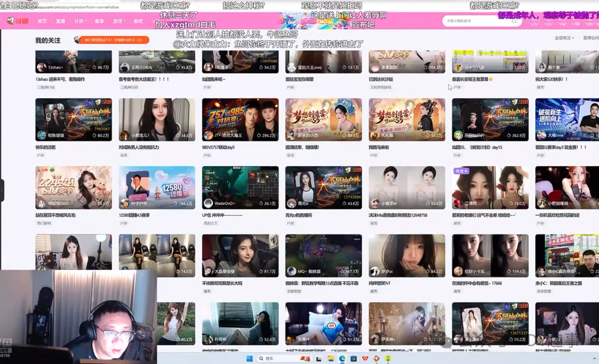
Task: Expand the 游戏 games dropdown
Action: (119, 21)
